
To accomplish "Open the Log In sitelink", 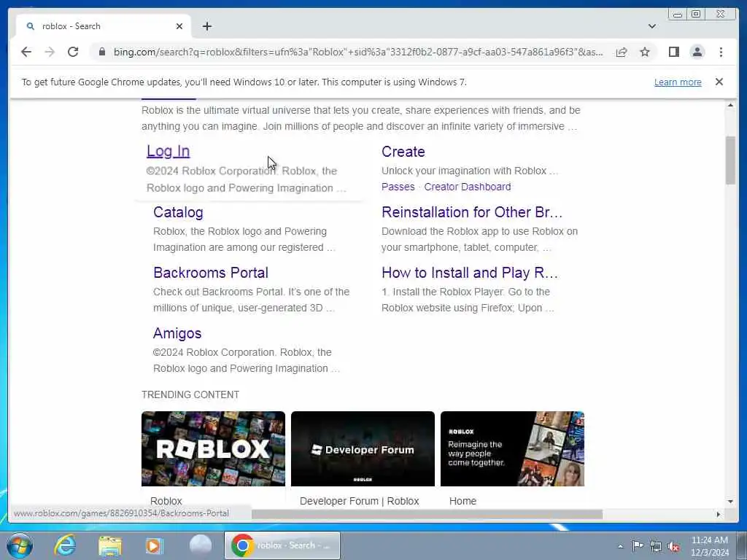I will (169, 151).
